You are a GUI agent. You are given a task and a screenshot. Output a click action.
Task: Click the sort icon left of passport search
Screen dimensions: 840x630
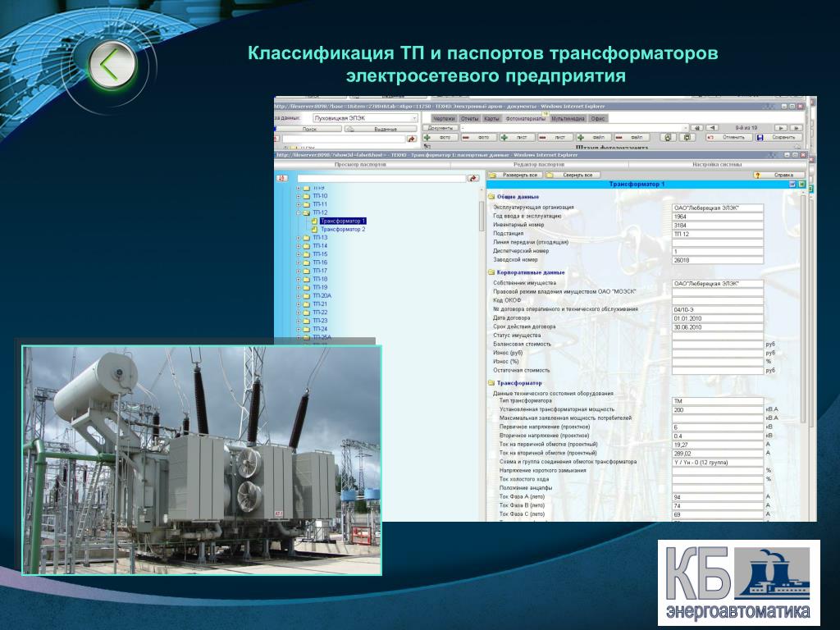click(x=282, y=178)
